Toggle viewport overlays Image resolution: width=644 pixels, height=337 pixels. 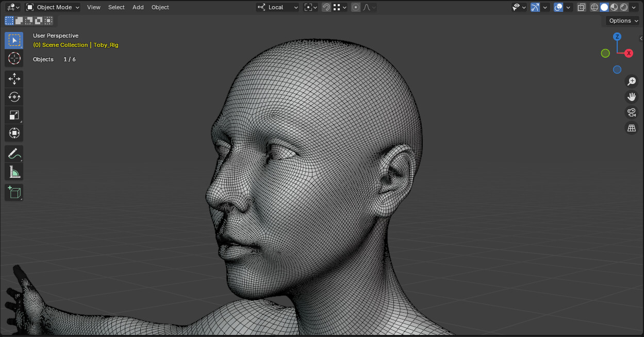coord(558,7)
